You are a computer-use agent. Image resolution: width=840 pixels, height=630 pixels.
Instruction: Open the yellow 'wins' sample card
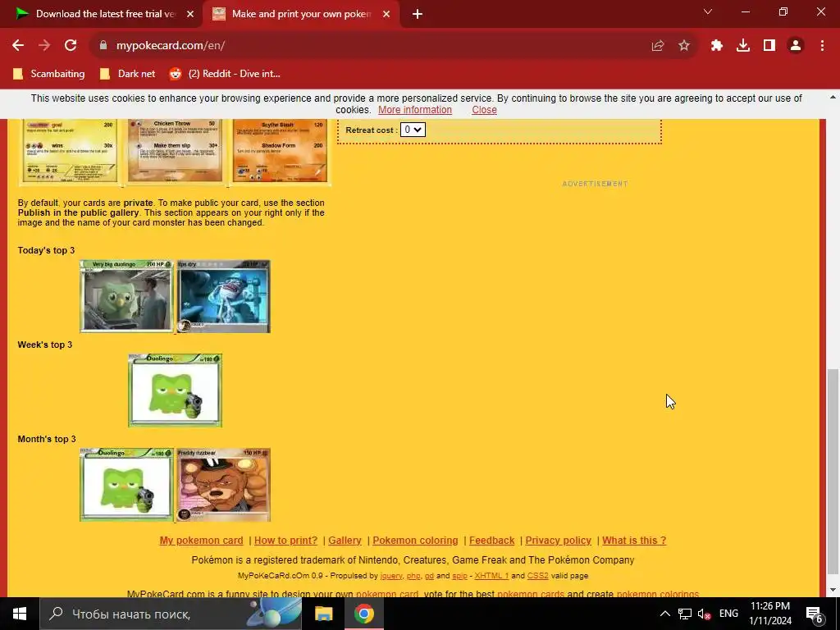tap(69, 151)
